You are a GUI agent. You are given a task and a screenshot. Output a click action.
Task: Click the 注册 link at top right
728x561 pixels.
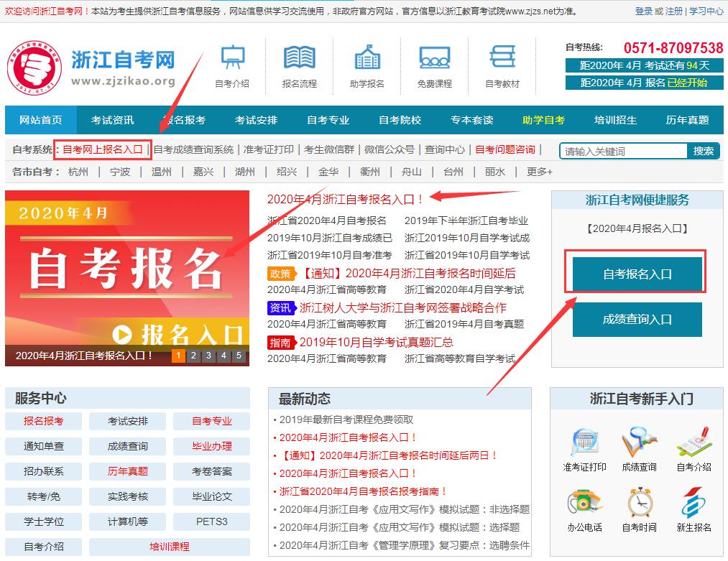click(x=673, y=11)
